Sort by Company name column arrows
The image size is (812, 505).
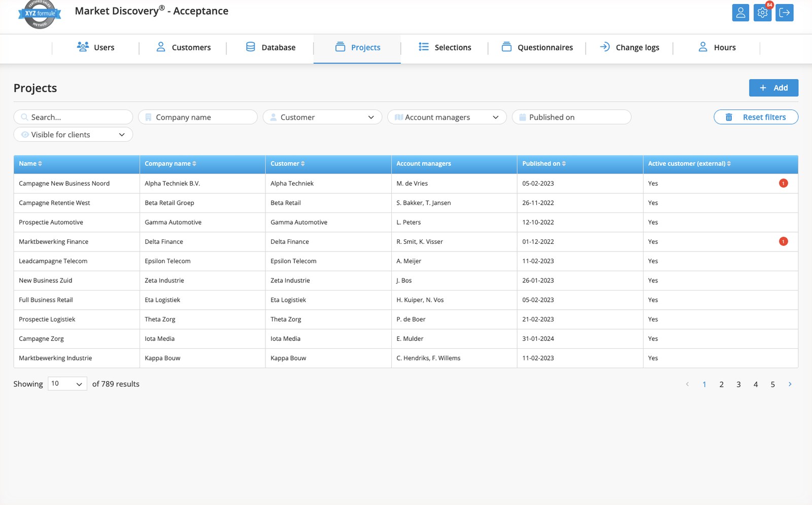point(194,164)
